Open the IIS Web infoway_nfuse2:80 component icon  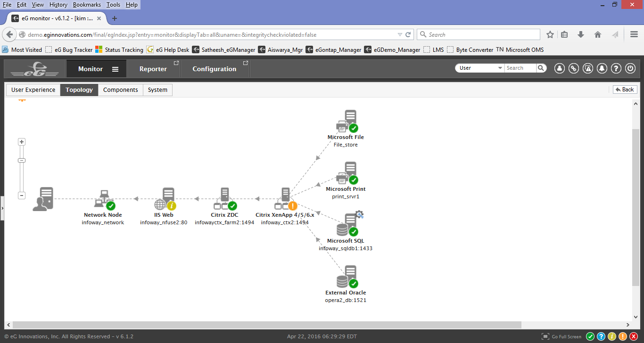(x=165, y=199)
